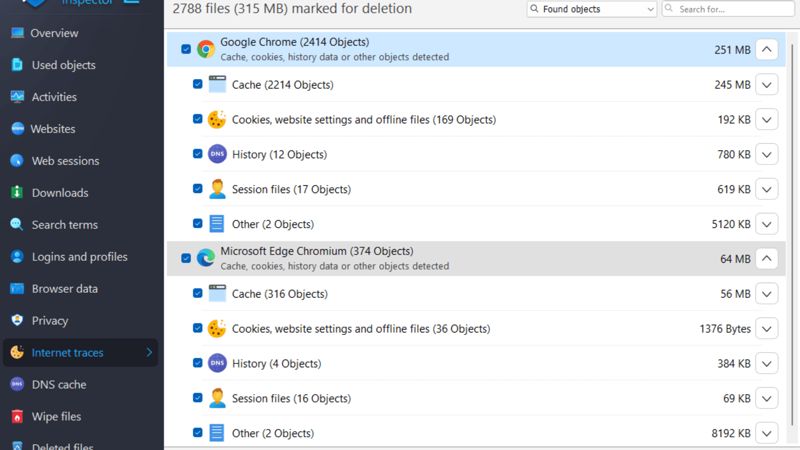Expand the Cookies 1376 Bytes row
800x450 pixels.
coord(766,329)
